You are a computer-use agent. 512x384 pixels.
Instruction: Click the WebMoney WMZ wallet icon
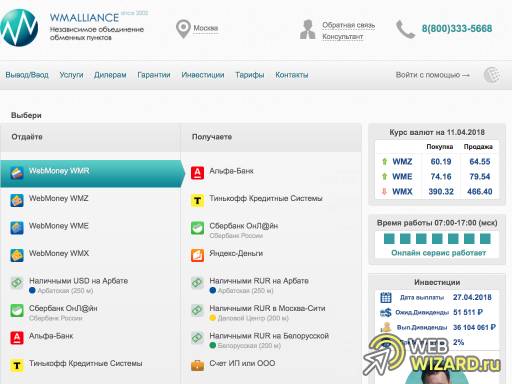pyautogui.click(x=17, y=201)
